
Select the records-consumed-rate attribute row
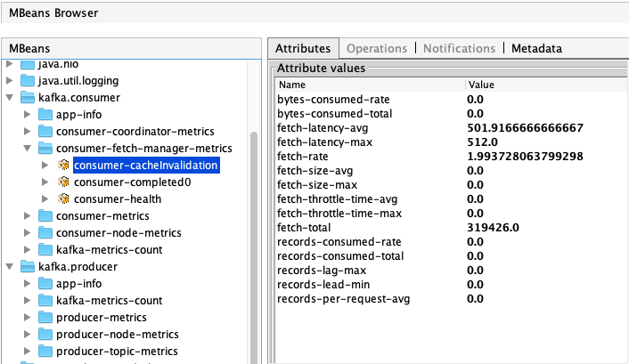coord(452,242)
